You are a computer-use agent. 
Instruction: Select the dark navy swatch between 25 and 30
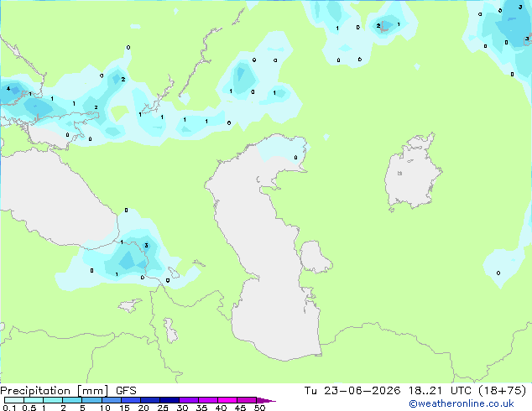click(x=170, y=400)
